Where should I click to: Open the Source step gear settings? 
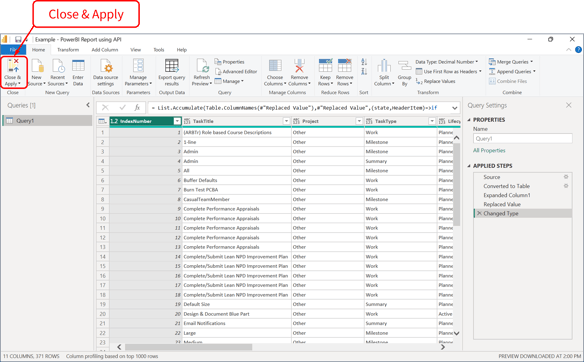pyautogui.click(x=566, y=177)
